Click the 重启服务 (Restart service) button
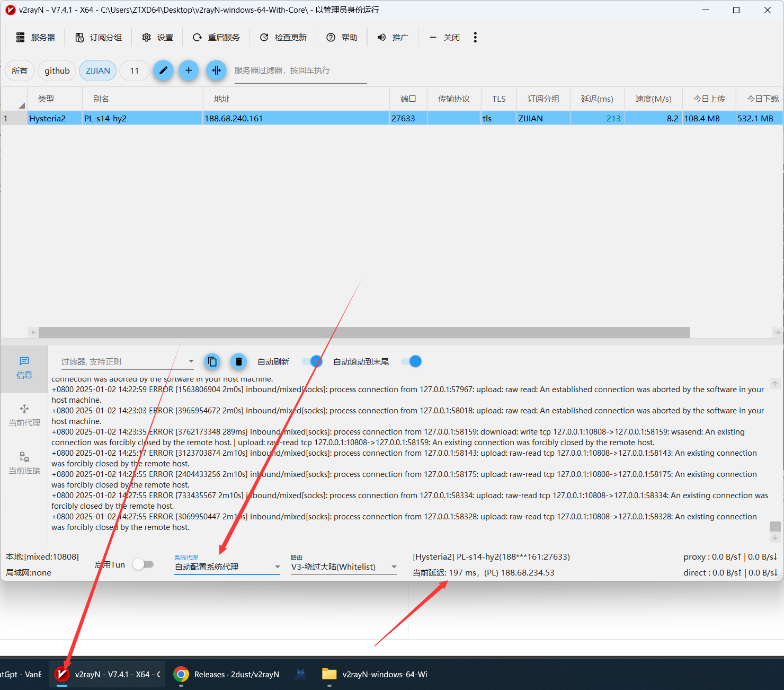Screen dimensions: 784x690 click(216, 38)
